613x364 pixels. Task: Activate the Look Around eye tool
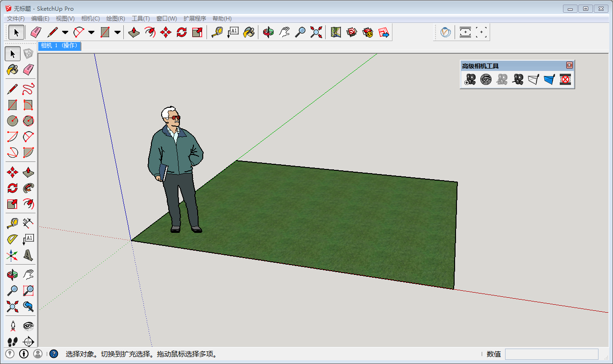(x=29, y=326)
